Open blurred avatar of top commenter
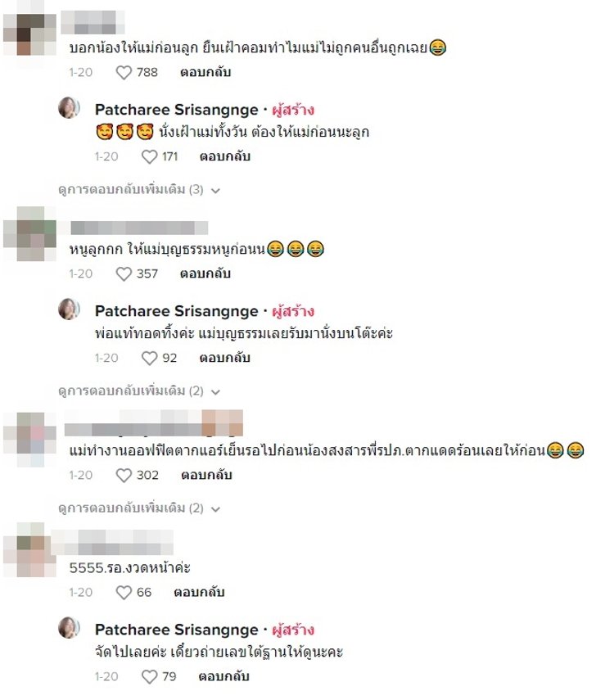Image resolution: width=596 pixels, height=700 pixels. (x=30, y=35)
